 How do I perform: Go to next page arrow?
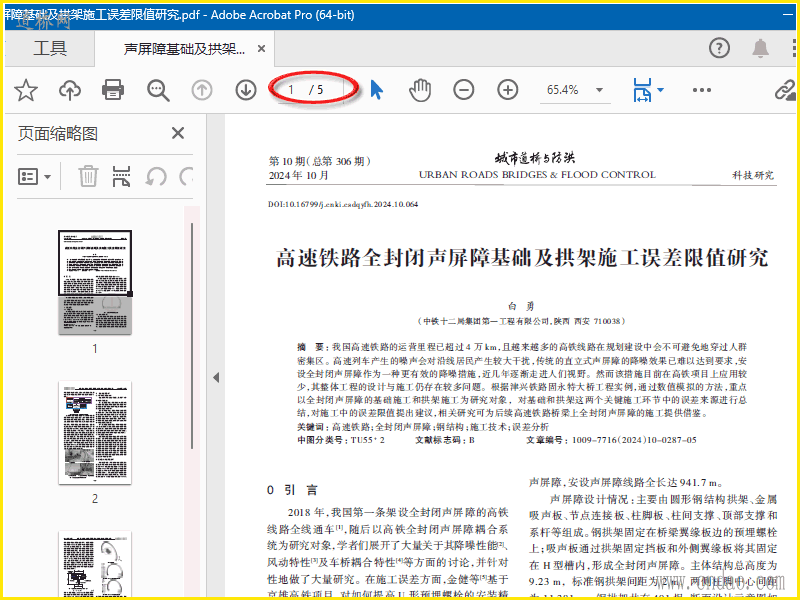tap(246, 90)
